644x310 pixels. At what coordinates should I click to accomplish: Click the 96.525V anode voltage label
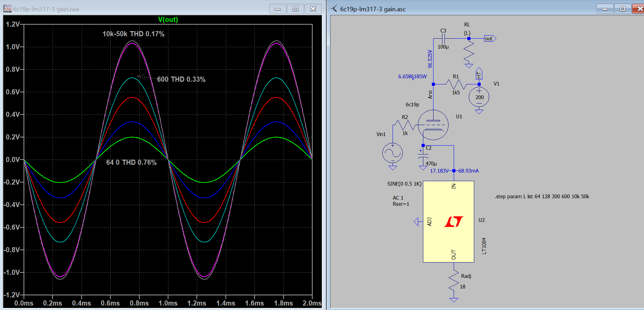pyautogui.click(x=430, y=59)
